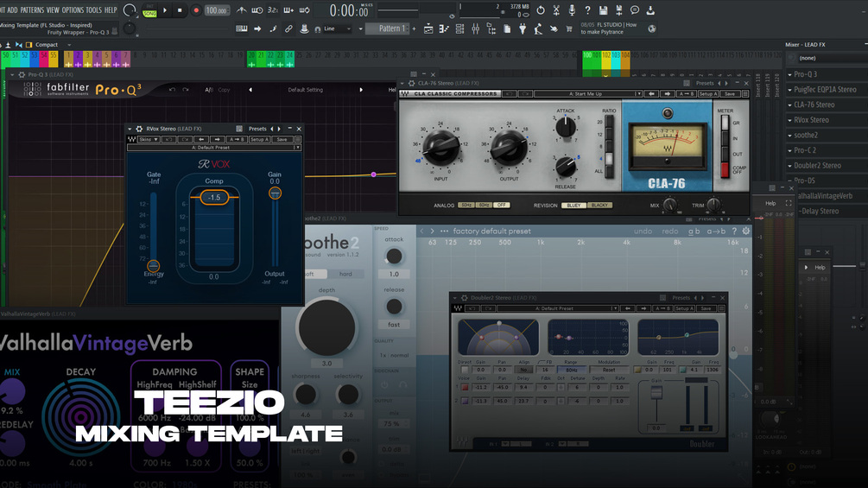Toggle COMP OFF red meter button in CLA-76
Image resolution: width=868 pixels, height=488 pixels.
725,170
